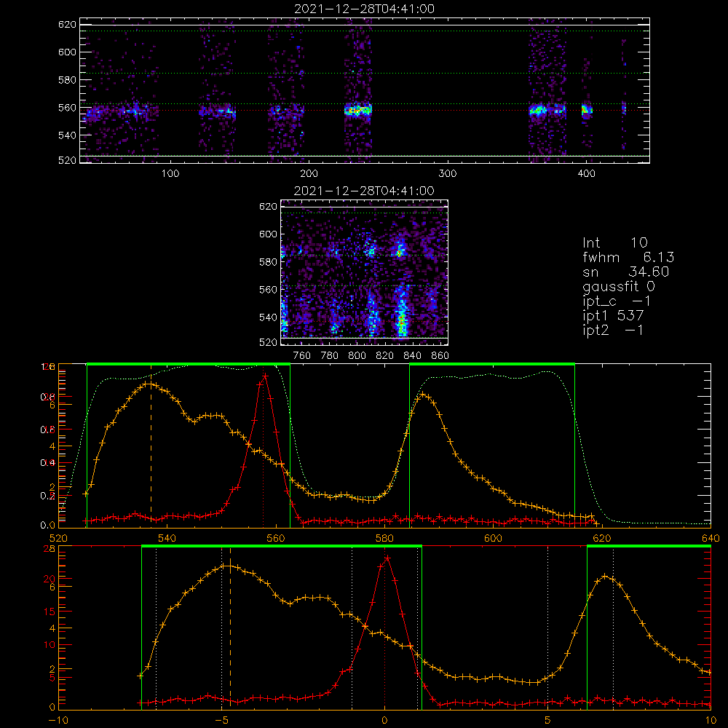
Task: Click the '300' x-axis tick label
Action: coord(448,174)
